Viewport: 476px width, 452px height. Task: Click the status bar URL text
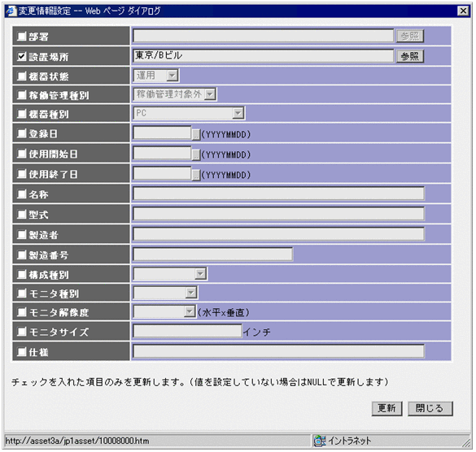point(77,441)
